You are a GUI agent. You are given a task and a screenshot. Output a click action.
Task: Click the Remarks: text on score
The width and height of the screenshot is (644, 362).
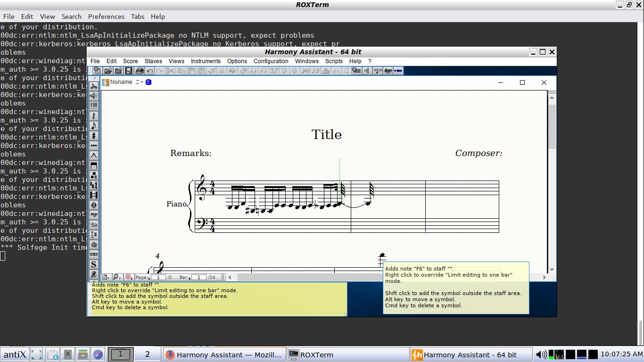pyautogui.click(x=191, y=153)
